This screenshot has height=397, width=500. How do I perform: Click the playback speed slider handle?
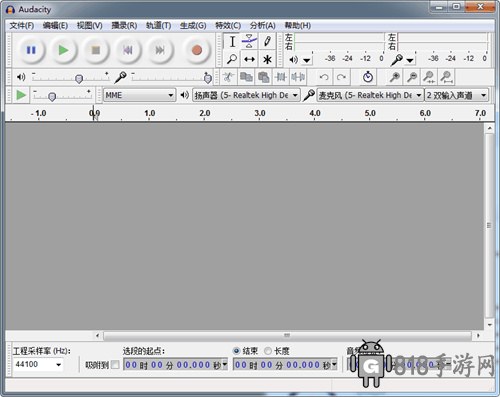pos(52,97)
